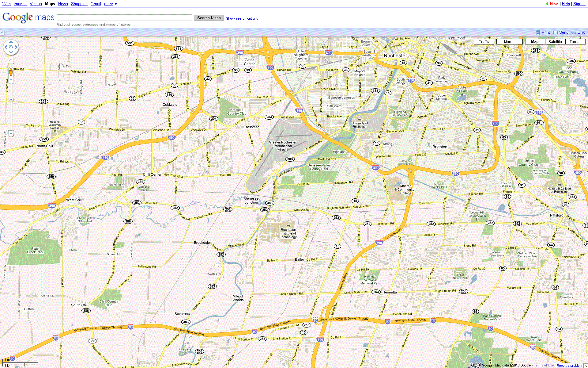Viewport: 588px width, 368px height.
Task: Click the Coldwater label on the map
Action: click(x=171, y=105)
